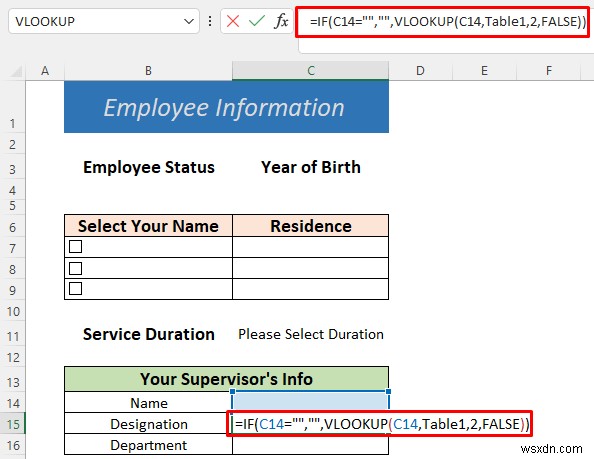Select column B header
The image size is (594, 459).
pyautogui.click(x=148, y=71)
